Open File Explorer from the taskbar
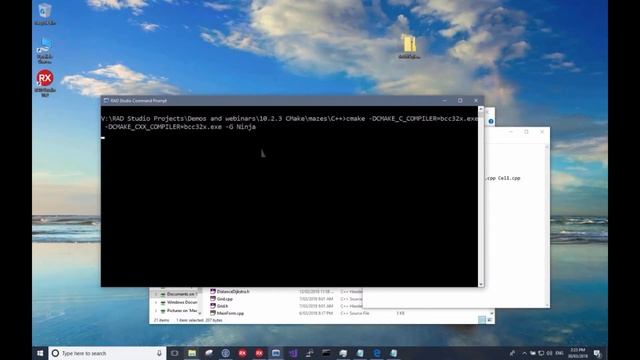 click(x=192, y=353)
